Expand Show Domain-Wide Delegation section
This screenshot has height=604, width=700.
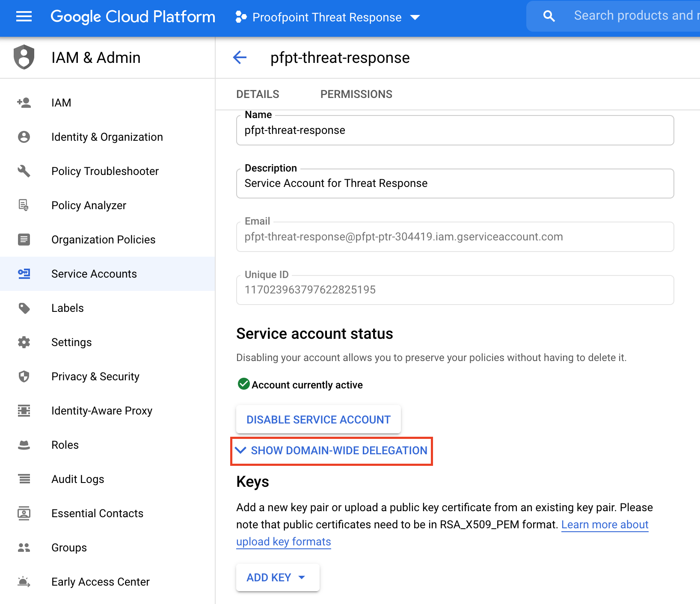332,450
